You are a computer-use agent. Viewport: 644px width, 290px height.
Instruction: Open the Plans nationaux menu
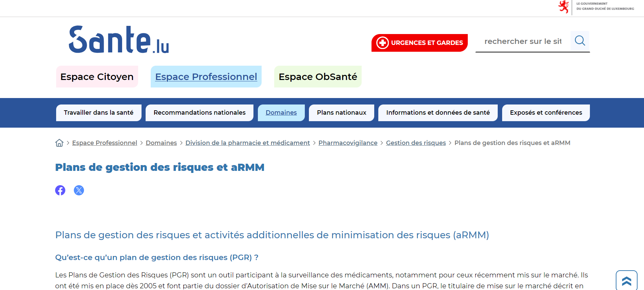[x=342, y=113]
